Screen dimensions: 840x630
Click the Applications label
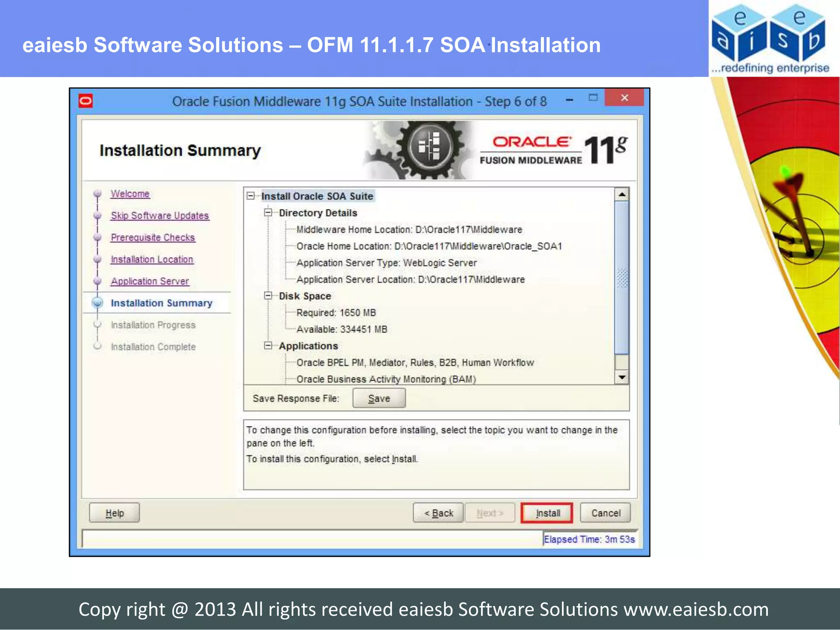(x=308, y=346)
